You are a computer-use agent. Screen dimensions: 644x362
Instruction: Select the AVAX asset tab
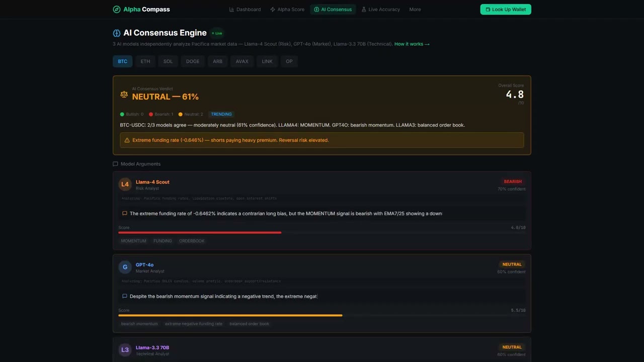[242, 61]
